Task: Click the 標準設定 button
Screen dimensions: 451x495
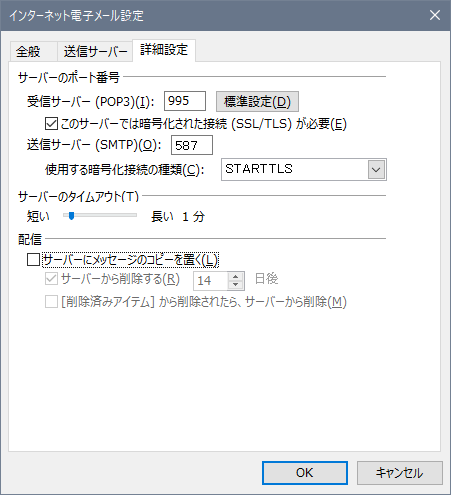Action: (257, 101)
